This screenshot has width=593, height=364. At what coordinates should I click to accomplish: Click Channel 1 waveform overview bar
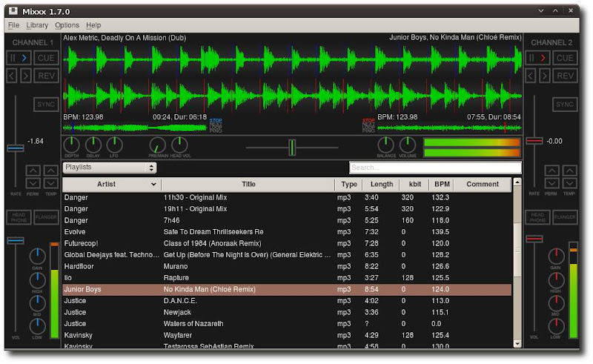pyautogui.click(x=135, y=128)
